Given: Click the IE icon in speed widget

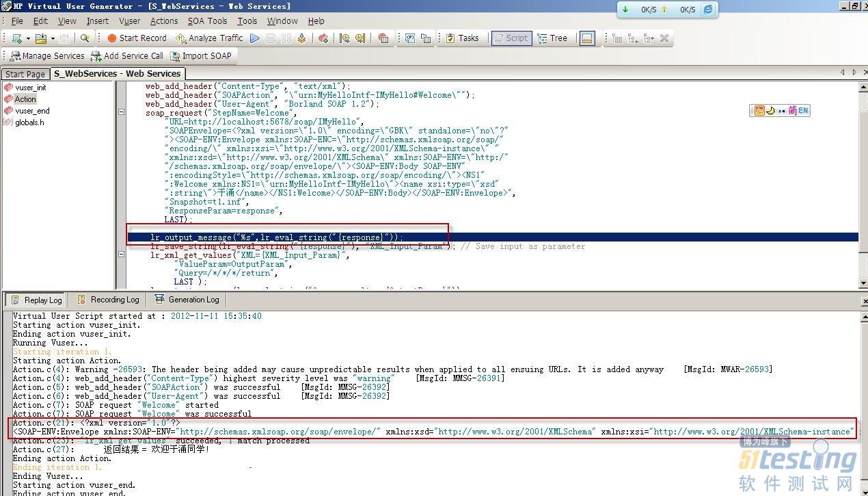Looking at the screenshot, I should click(x=708, y=10).
